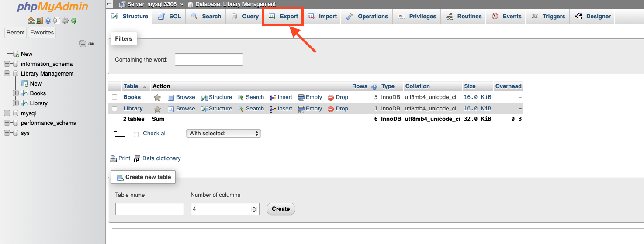
Task: Click the link with main panel chain icon
Action: click(x=91, y=44)
